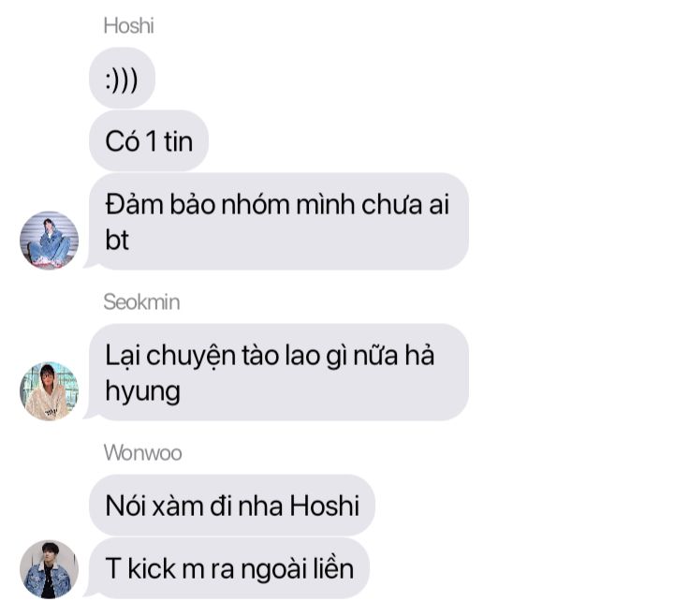Click the word 'Hoshi' in Wonwoo's message
This screenshot has height=616, width=674.
324,506
